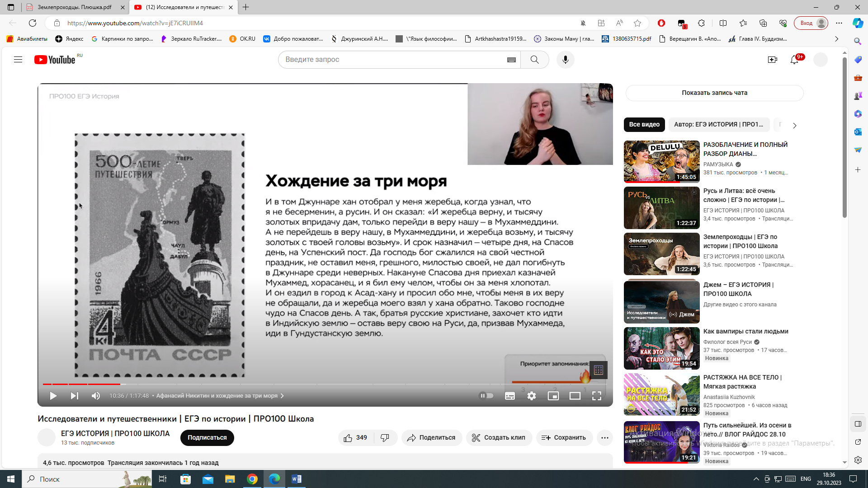
Task: Open the tab actions menu button
Action: tap(11, 7)
